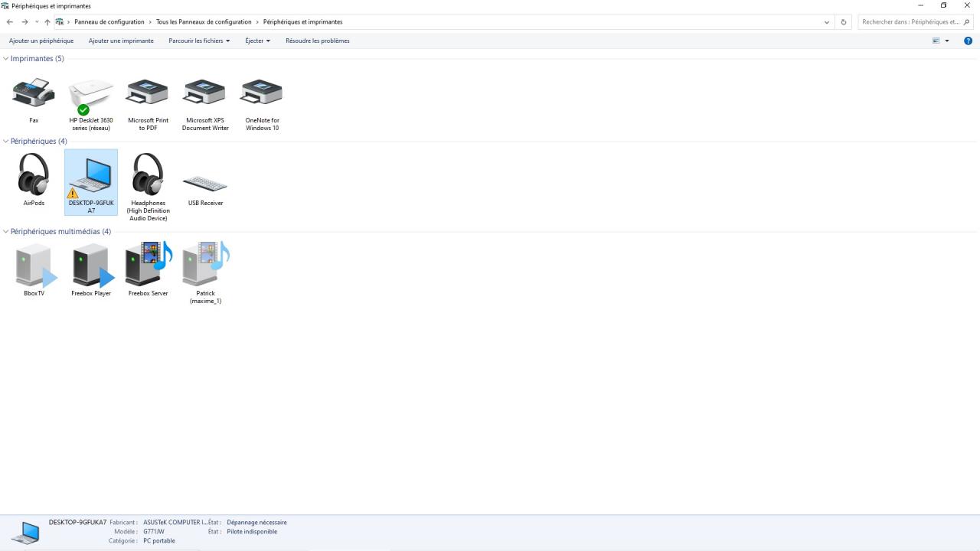Open the Éjecter dropdown menu
Viewport: 980px width, 551px height.
coord(257,41)
